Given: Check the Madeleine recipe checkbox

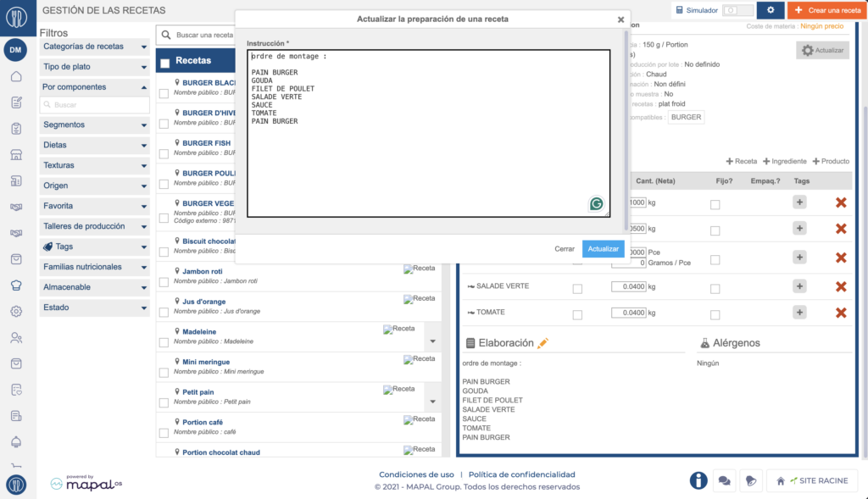Looking at the screenshot, I should click(164, 342).
